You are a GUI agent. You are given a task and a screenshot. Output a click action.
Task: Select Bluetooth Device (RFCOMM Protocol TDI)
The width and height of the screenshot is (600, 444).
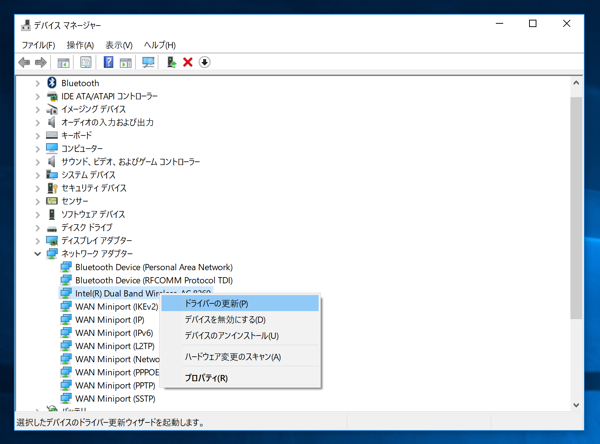[154, 280]
